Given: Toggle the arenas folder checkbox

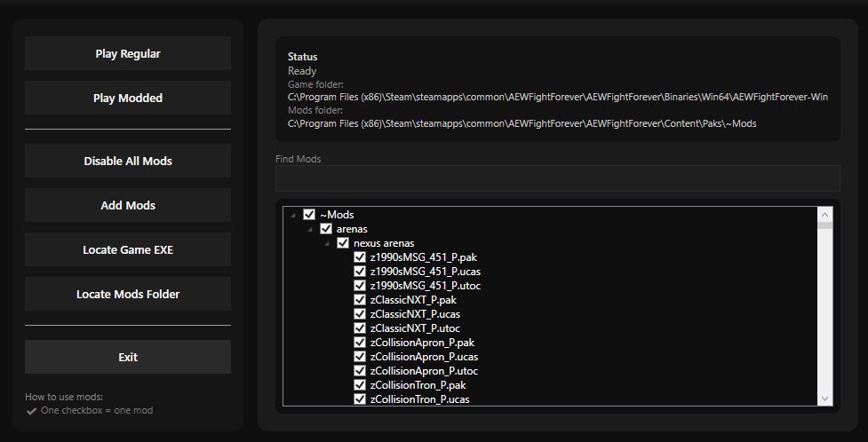Looking at the screenshot, I should [x=326, y=228].
